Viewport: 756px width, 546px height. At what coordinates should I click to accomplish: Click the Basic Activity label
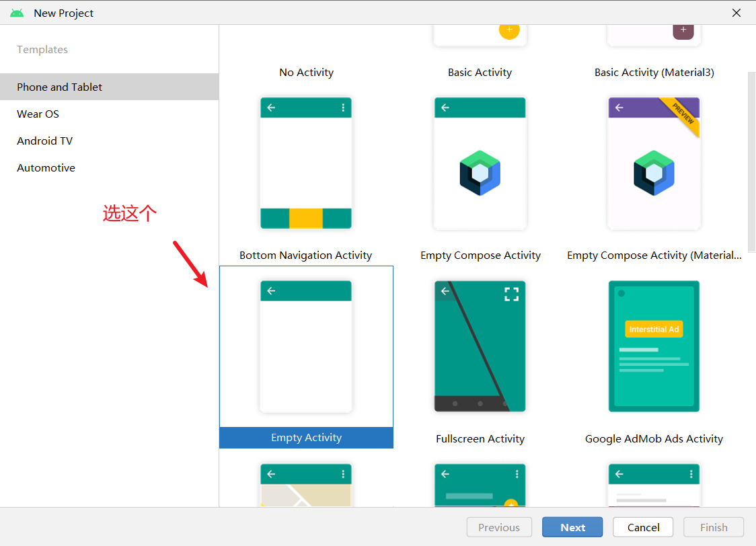point(480,73)
